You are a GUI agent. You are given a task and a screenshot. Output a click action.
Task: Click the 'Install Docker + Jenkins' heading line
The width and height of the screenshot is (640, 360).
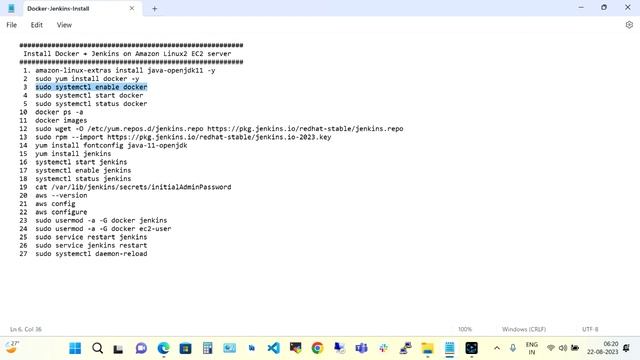(x=127, y=53)
